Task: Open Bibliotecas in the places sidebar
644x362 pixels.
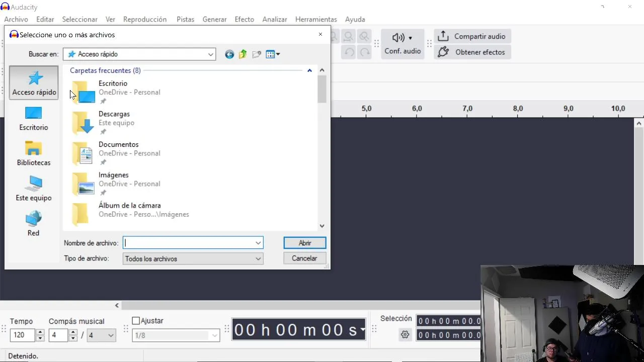Action: pos(34,154)
